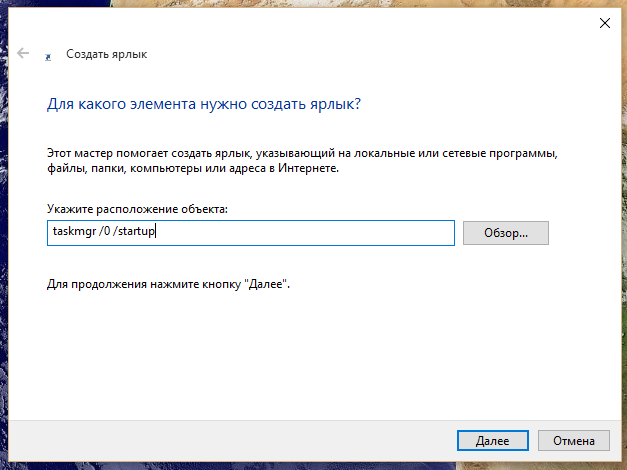Image resolution: width=627 pixels, height=470 pixels.
Task: Click the heading Для какого элемента нужно создать ярлык?
Action: [204, 104]
